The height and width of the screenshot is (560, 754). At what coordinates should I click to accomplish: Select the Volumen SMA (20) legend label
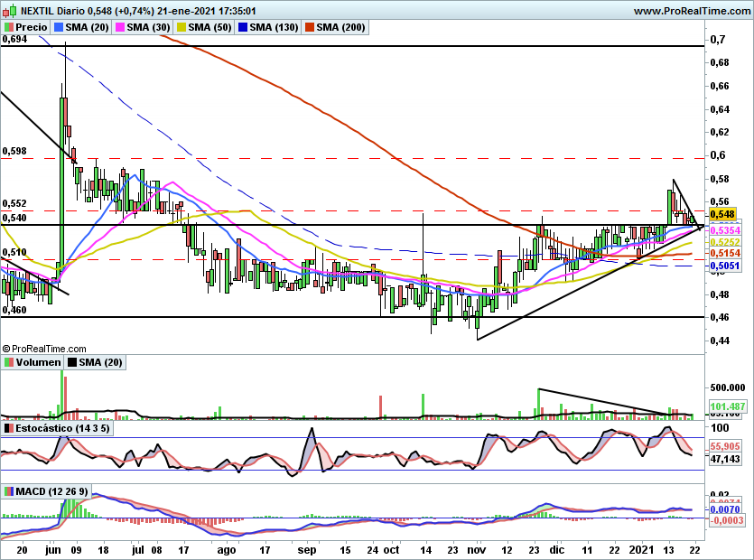[x=100, y=362]
